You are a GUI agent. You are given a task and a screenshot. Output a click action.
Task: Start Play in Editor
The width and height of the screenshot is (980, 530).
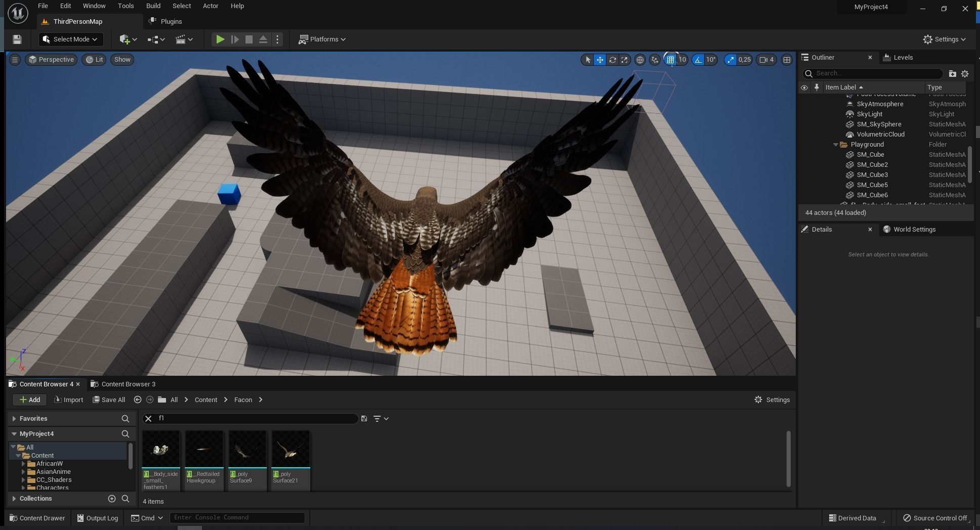click(220, 39)
